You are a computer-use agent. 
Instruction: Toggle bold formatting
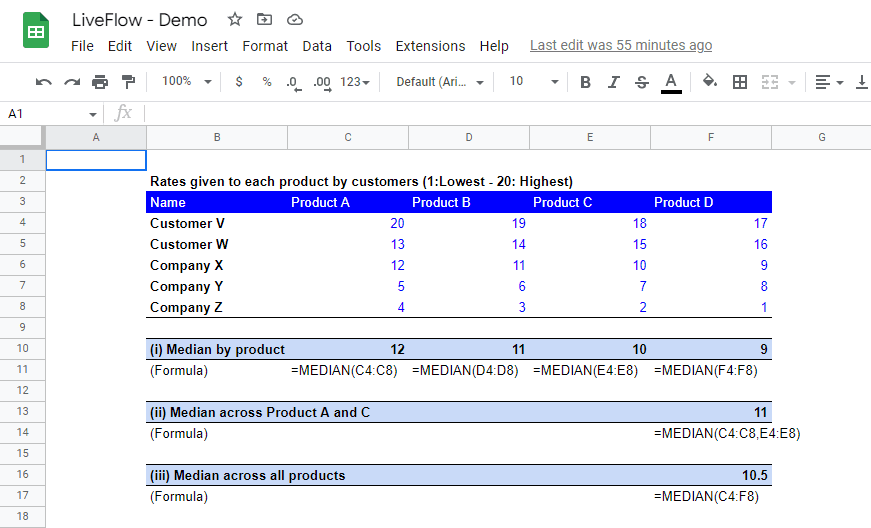click(x=585, y=82)
